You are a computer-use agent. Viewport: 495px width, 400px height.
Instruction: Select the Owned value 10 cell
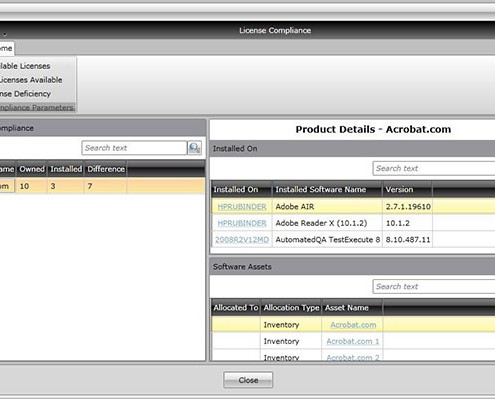click(x=32, y=186)
